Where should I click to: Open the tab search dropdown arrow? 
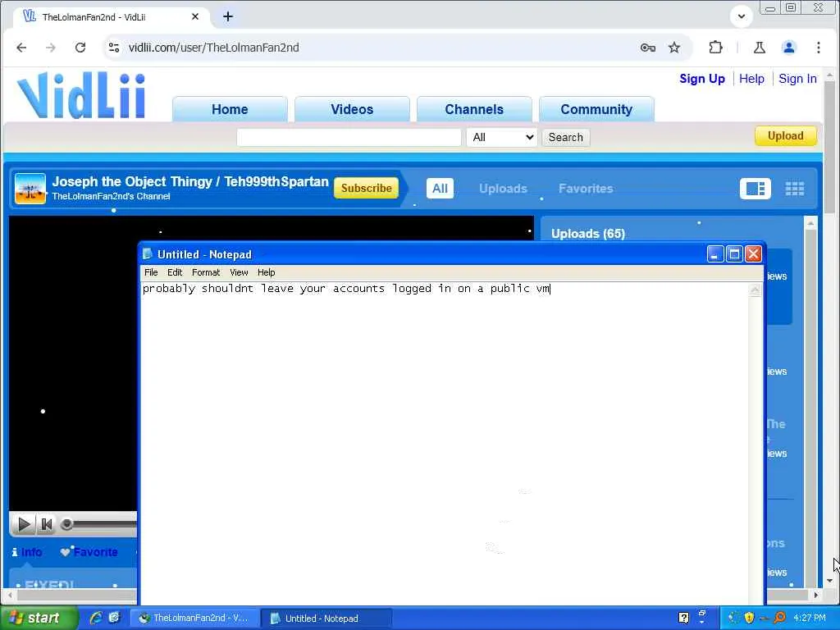pyautogui.click(x=742, y=16)
